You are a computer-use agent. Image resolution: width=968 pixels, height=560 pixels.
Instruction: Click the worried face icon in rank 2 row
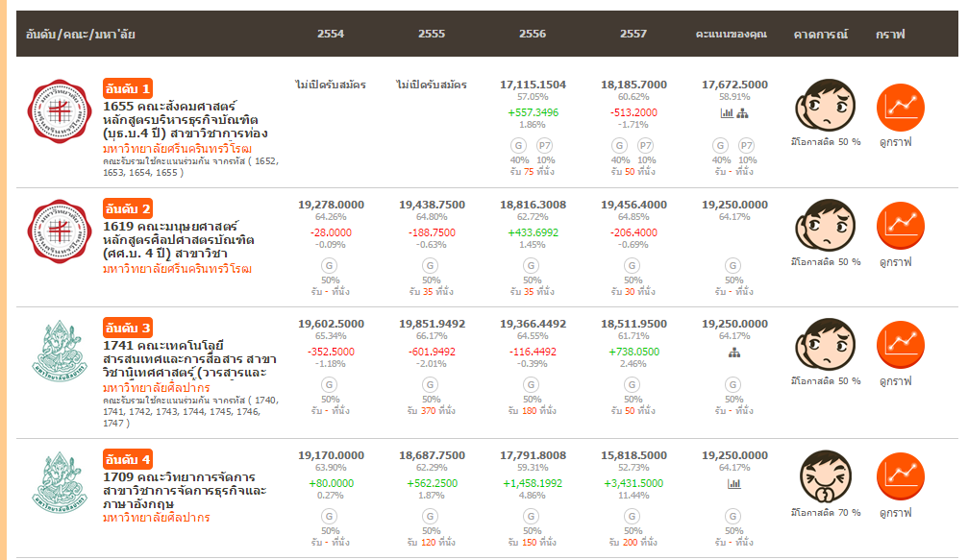(x=826, y=225)
